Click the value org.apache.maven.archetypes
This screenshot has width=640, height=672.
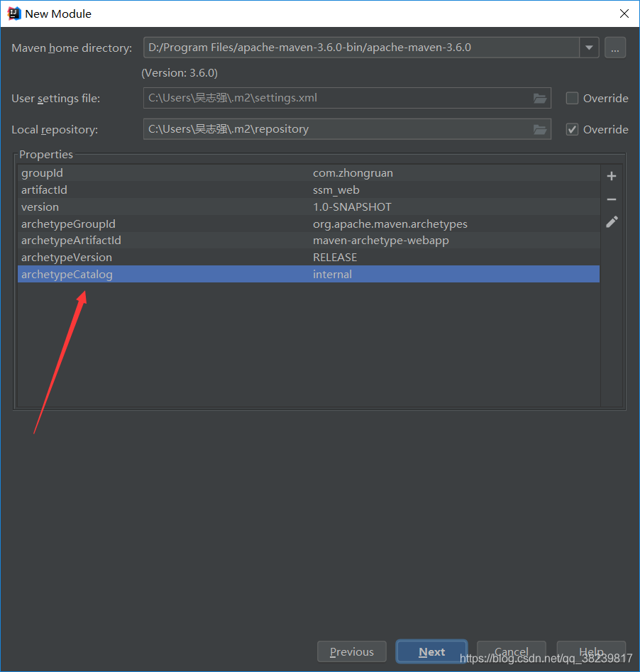tap(390, 224)
